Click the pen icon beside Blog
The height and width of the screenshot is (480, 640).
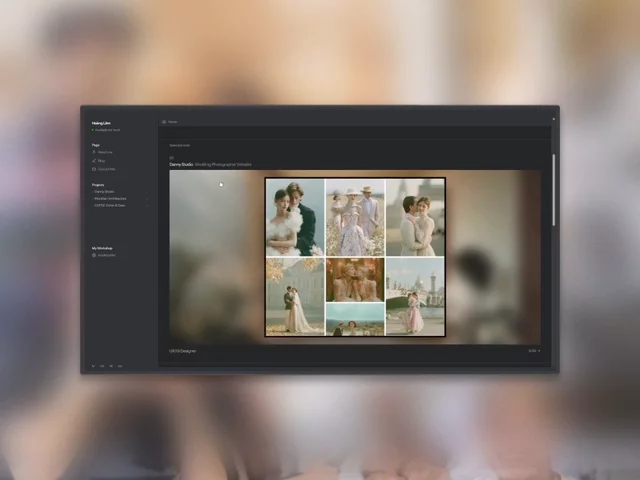pos(94,161)
